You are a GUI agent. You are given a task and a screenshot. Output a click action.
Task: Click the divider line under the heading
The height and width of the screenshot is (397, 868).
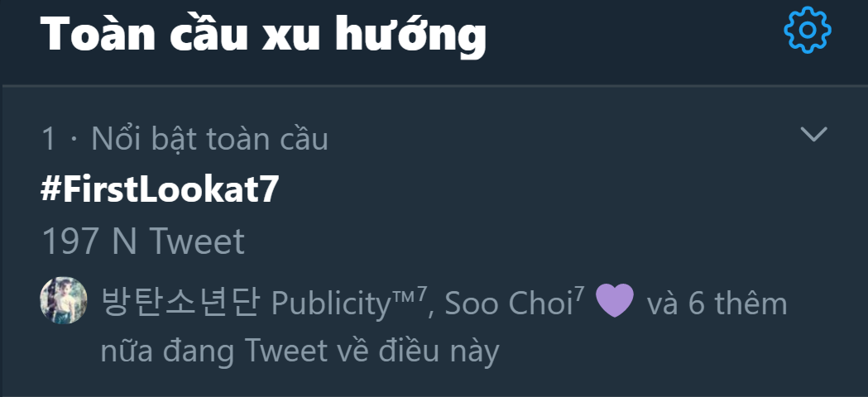coord(434,86)
